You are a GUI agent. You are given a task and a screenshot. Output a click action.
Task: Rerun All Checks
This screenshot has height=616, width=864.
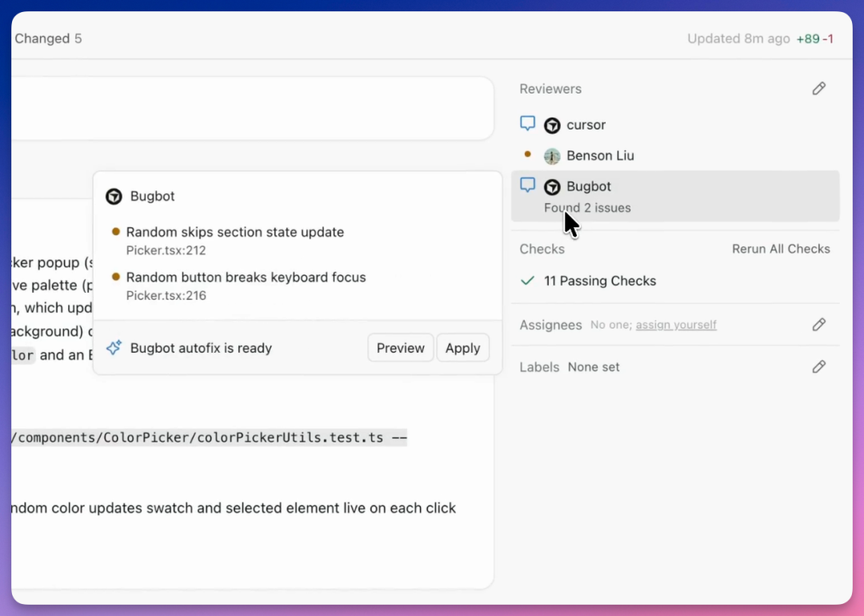click(x=781, y=249)
